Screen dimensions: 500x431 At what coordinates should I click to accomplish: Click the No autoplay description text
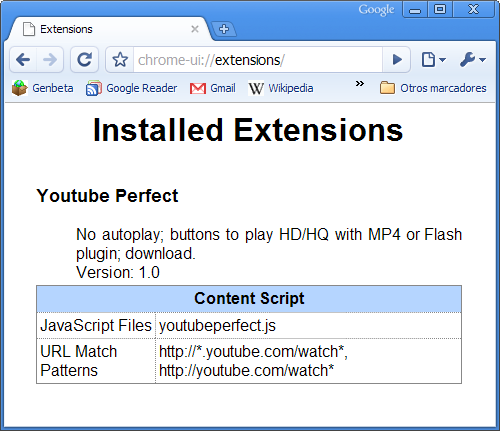[269, 244]
